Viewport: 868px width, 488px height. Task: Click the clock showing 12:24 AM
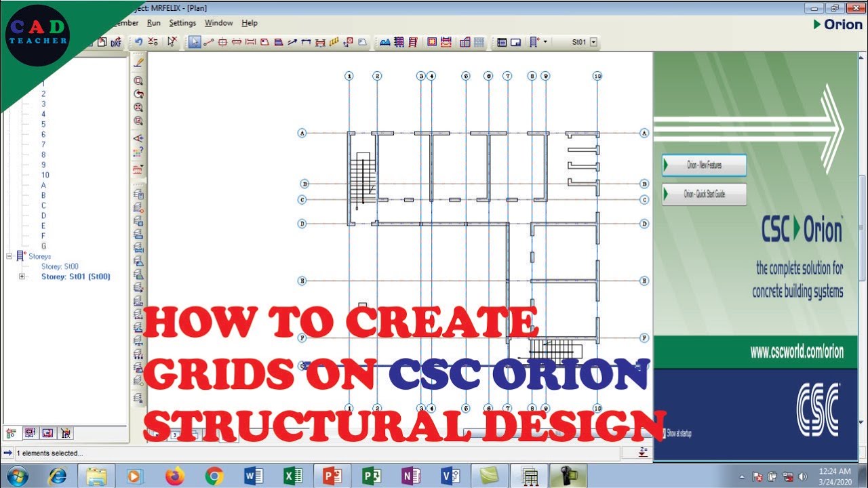pyautogui.click(x=834, y=471)
